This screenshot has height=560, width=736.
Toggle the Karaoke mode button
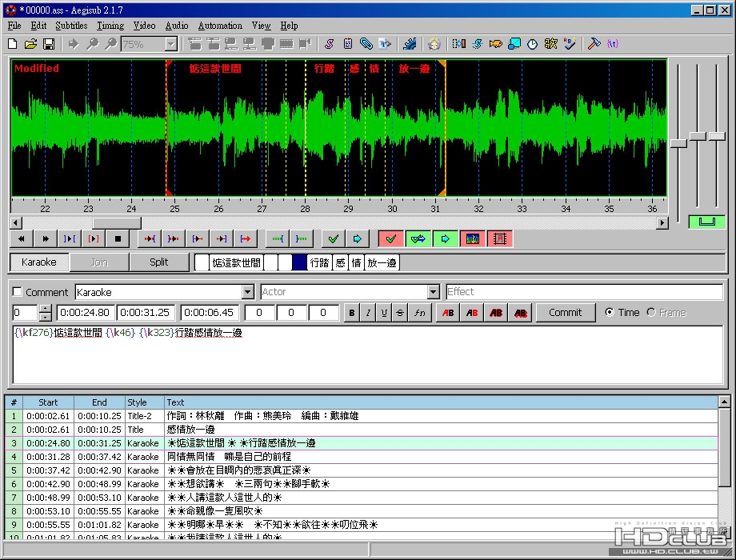point(39,262)
